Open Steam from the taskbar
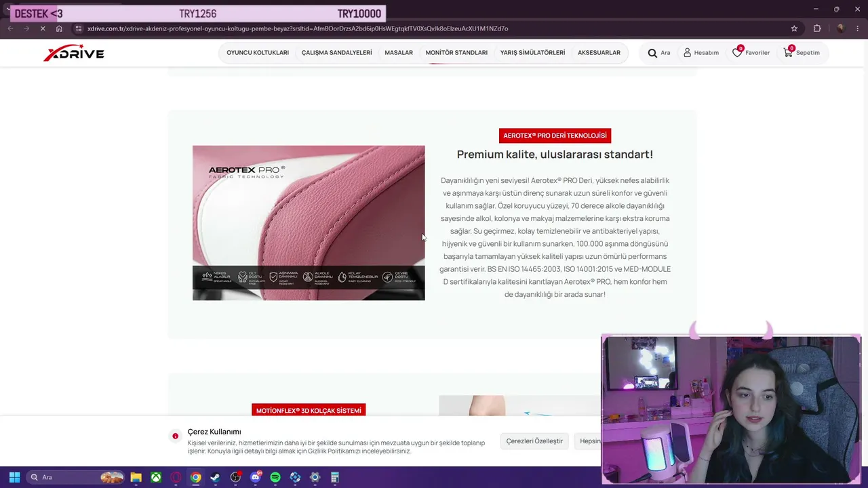The image size is (868, 488). pyautogui.click(x=216, y=477)
